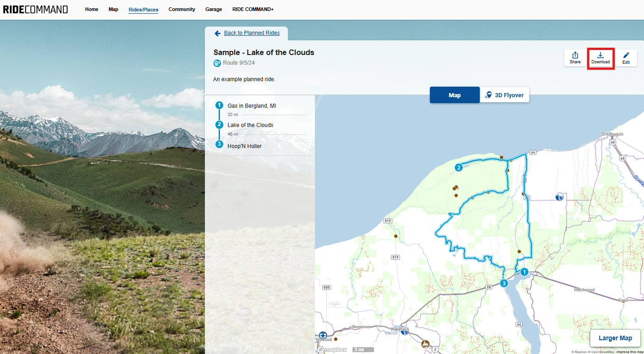644x354 pixels.
Task: Click the 32 mi distance label
Action: click(x=233, y=115)
